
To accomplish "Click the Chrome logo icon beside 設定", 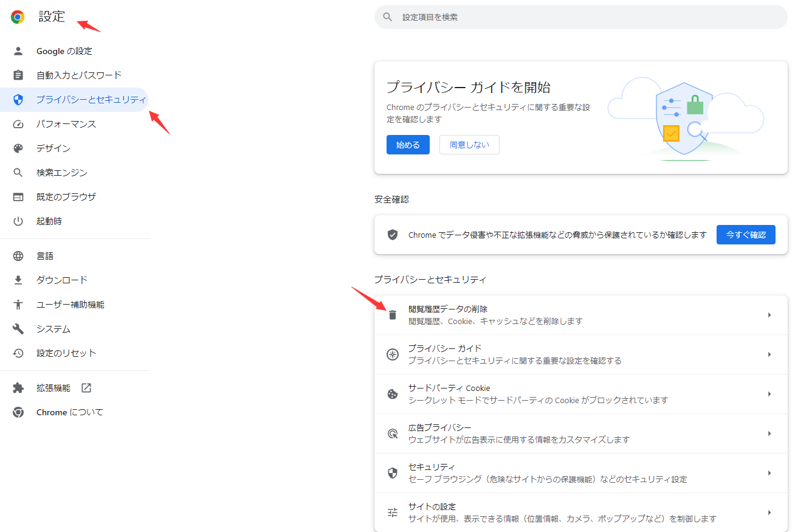I will tap(18, 17).
